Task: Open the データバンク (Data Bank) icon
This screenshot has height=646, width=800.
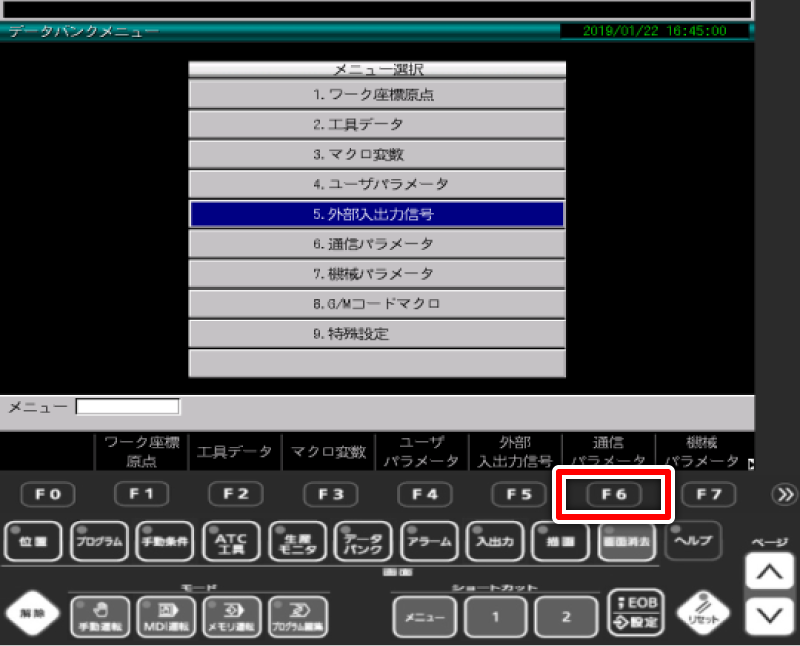Action: (x=363, y=541)
